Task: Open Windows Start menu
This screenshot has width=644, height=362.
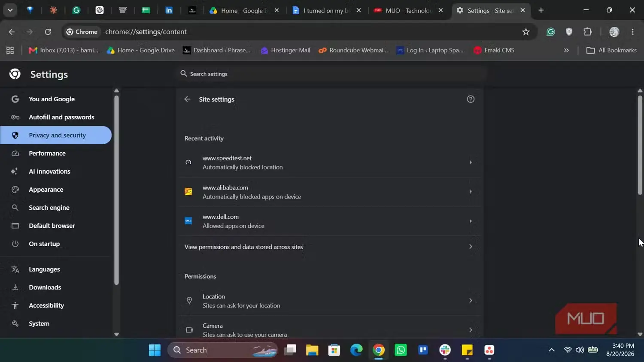Action: (155, 350)
